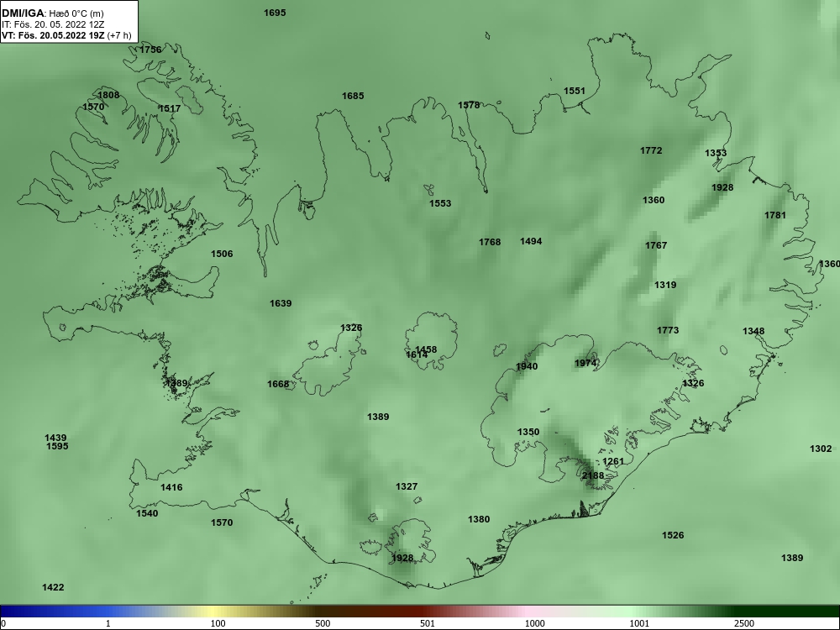840x630 pixels.
Task: Click the 1695 value at the top of the map
Action: tap(275, 13)
